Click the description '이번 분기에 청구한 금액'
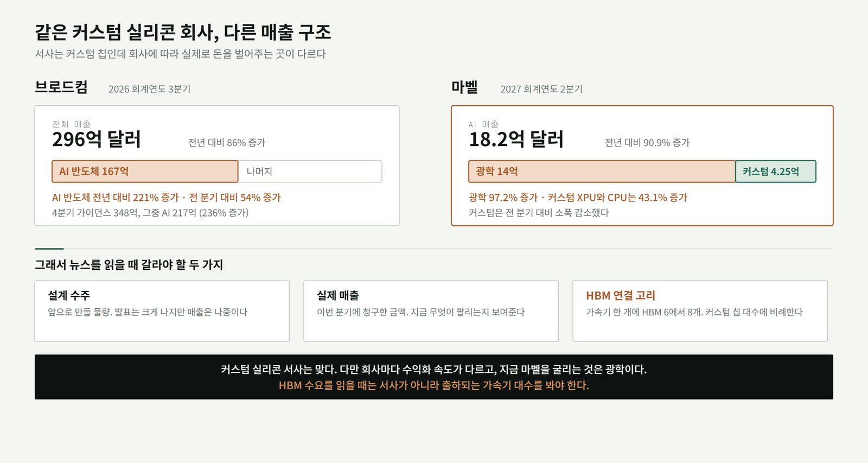 (x=421, y=312)
